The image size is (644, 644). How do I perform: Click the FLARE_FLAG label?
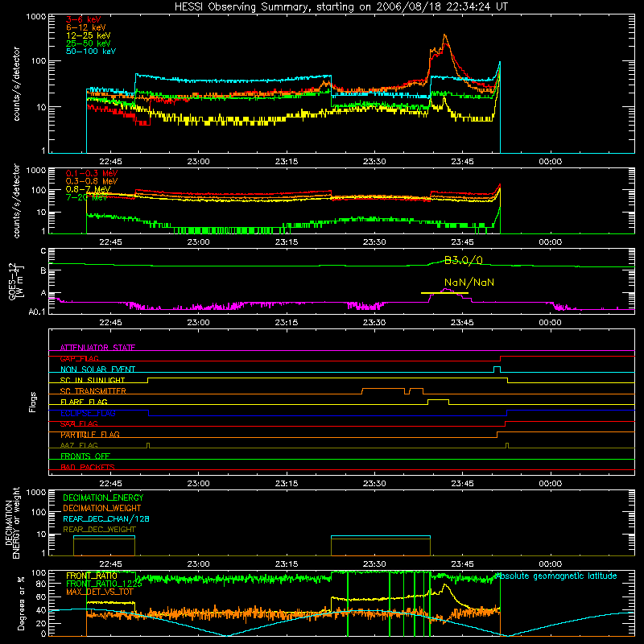point(84,402)
